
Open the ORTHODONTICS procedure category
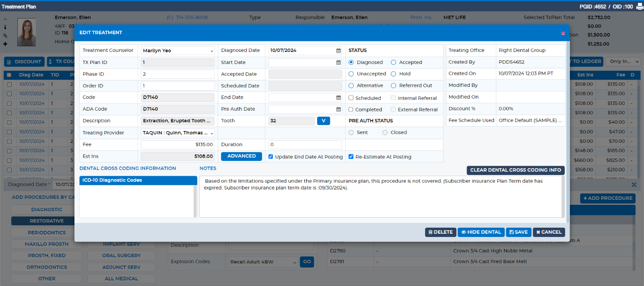(x=47, y=267)
